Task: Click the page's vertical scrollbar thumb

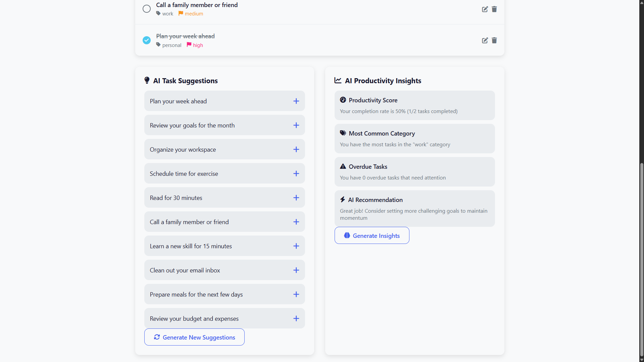Action: point(642,258)
